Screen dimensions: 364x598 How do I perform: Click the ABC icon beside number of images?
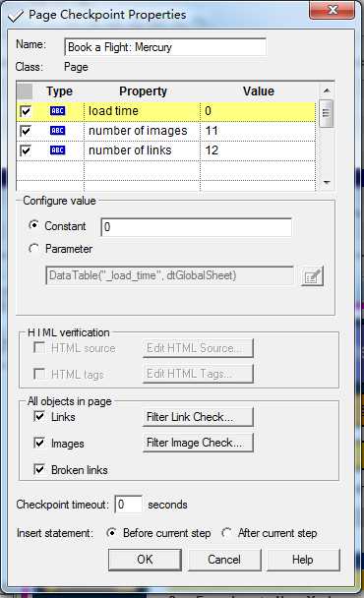click(58, 131)
